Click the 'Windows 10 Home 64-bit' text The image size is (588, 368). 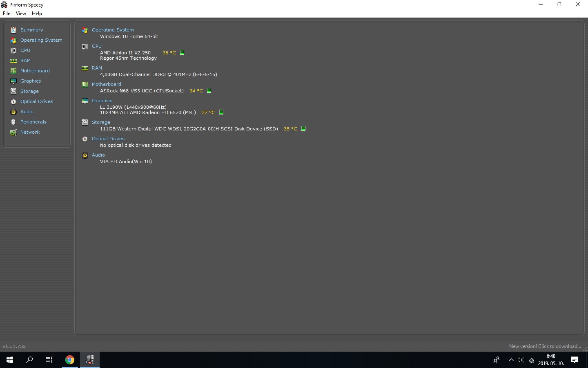point(129,36)
